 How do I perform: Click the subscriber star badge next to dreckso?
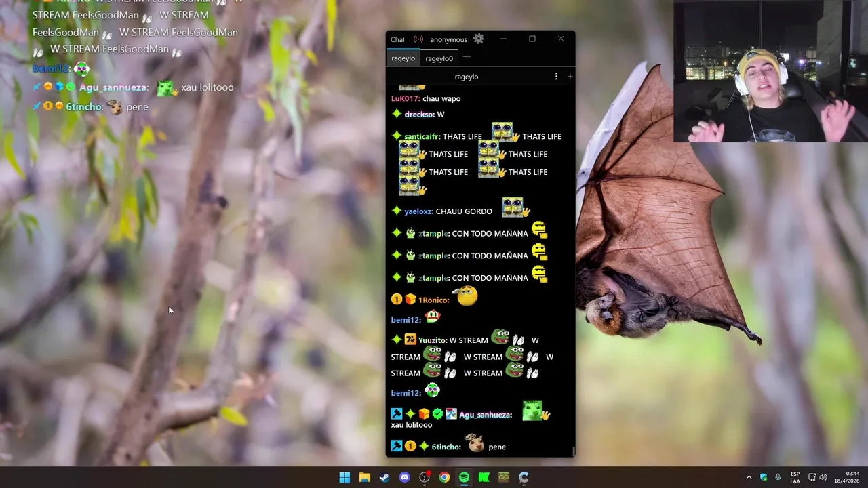[x=397, y=114]
